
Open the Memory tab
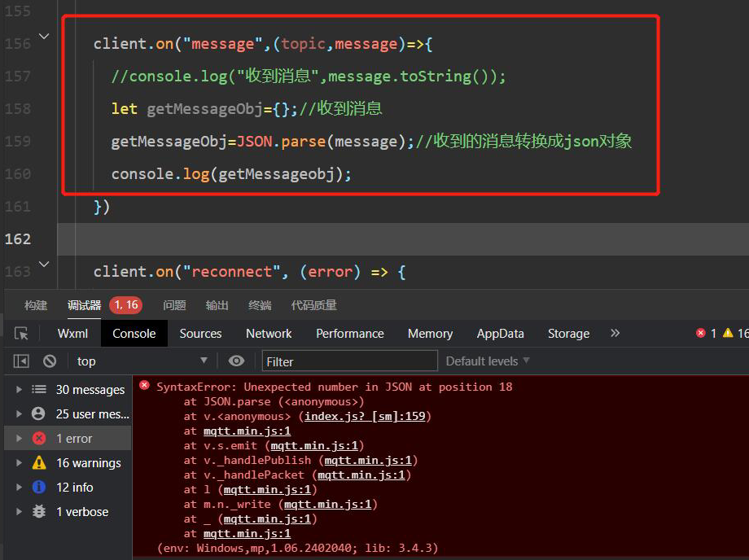[430, 333]
